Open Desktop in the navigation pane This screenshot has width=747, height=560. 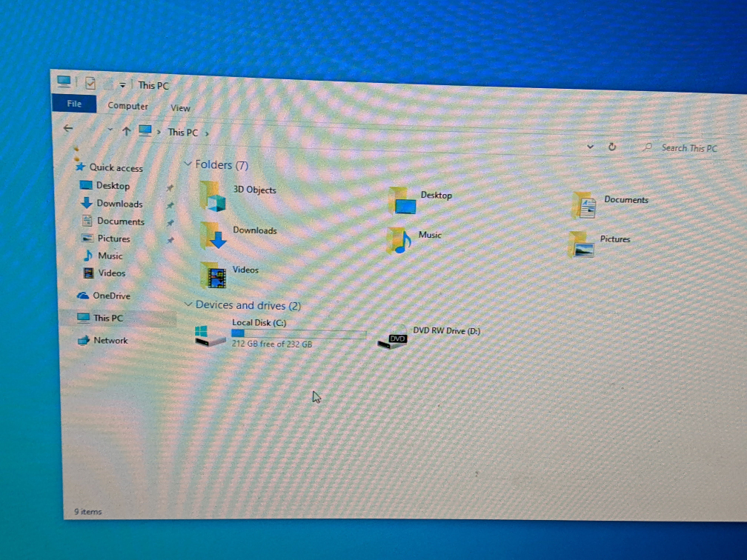point(113,186)
